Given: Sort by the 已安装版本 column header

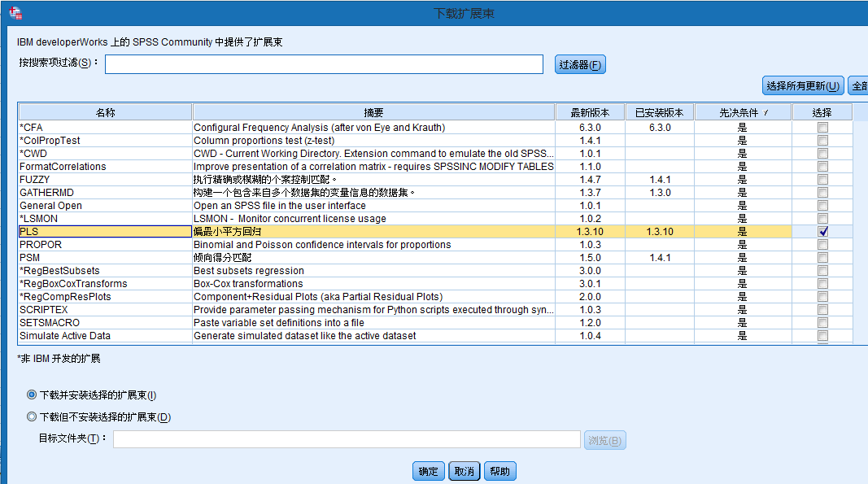Looking at the screenshot, I should click(x=659, y=112).
